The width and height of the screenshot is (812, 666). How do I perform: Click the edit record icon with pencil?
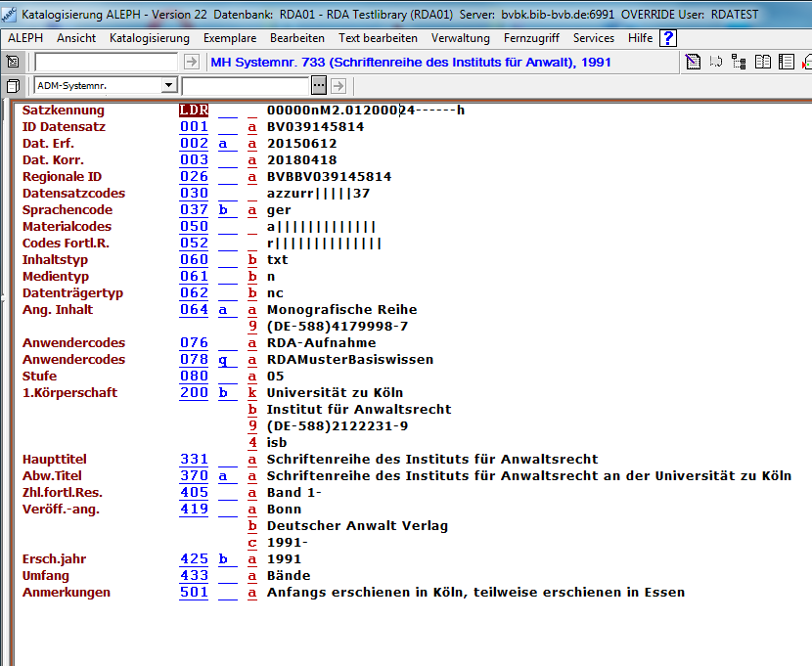pyautogui.click(x=693, y=62)
